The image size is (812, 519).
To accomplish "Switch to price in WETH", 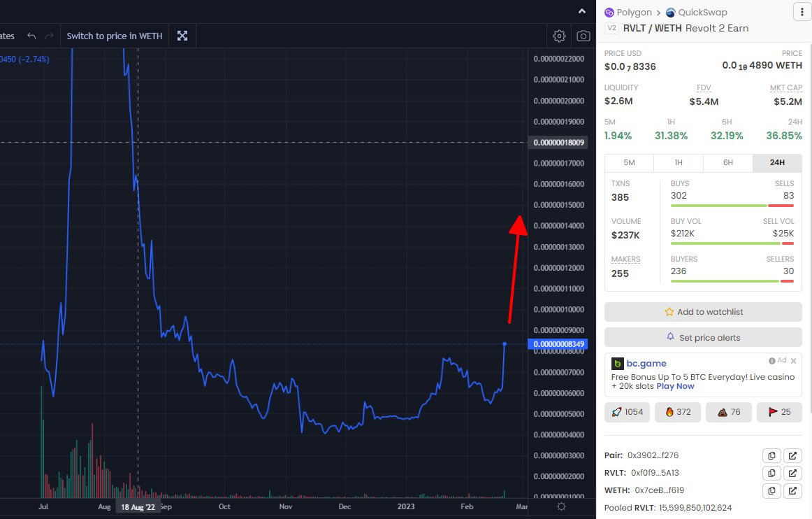I will tap(115, 36).
